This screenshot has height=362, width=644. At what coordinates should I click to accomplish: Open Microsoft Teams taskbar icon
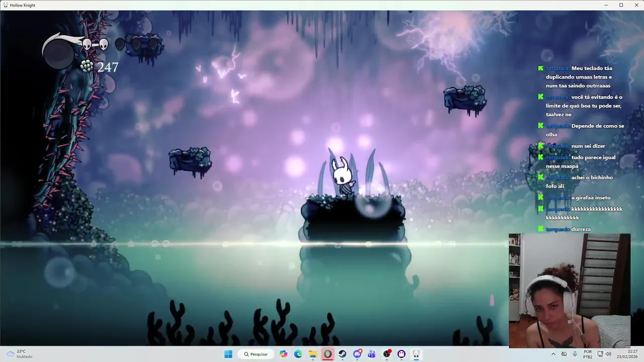pyautogui.click(x=372, y=354)
